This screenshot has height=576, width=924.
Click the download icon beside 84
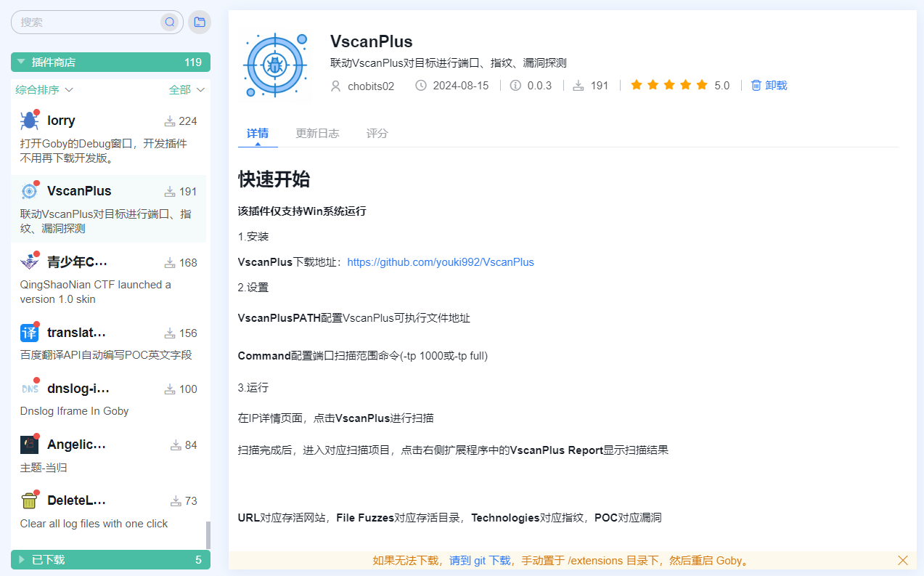click(176, 445)
